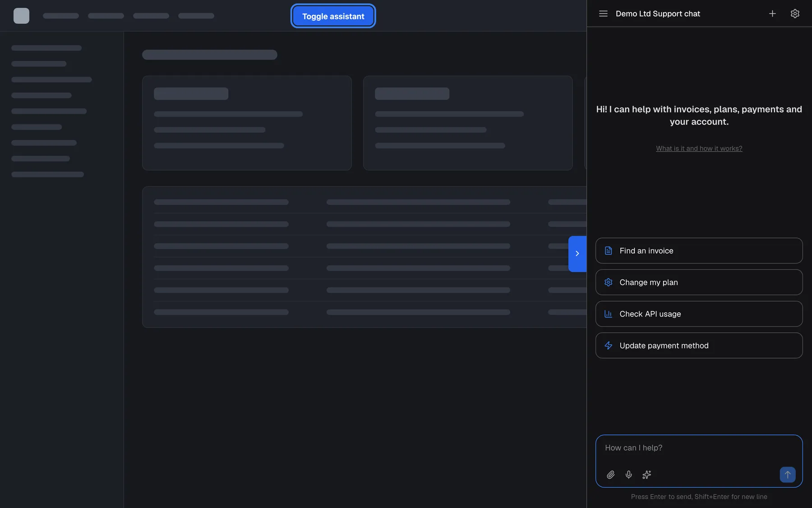Click the app logo placeholder square
The height and width of the screenshot is (508, 812).
pos(21,16)
